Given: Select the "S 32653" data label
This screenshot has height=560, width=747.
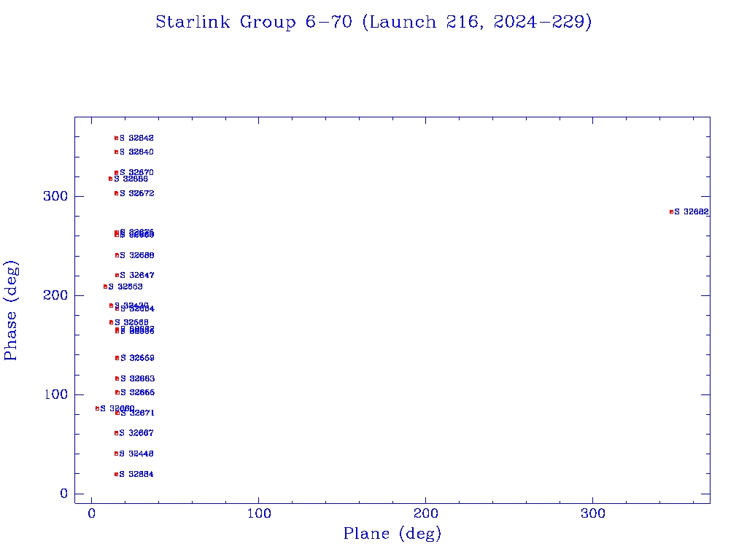Looking at the screenshot, I should (x=125, y=287).
